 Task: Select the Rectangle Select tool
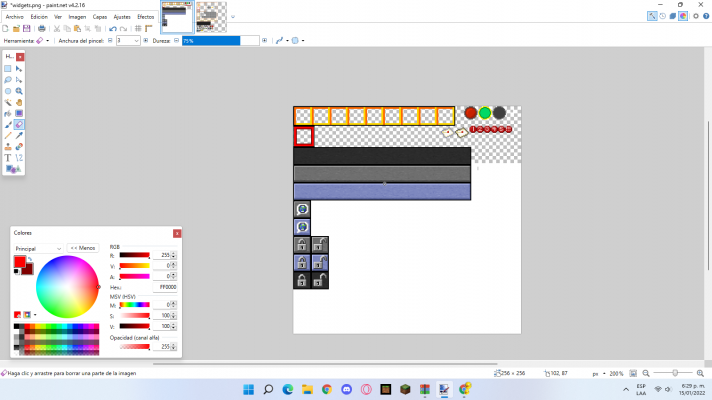(8, 68)
